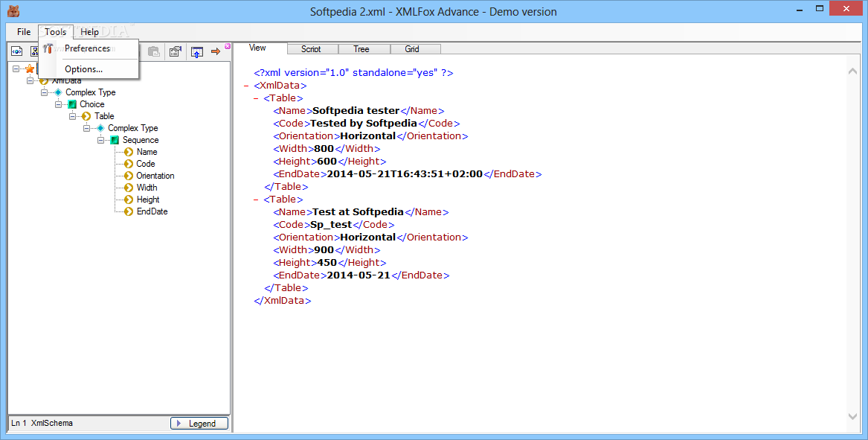Viewport: 868px width, 440px height.
Task: Select the Orientation element in the schema tree
Action: (155, 176)
